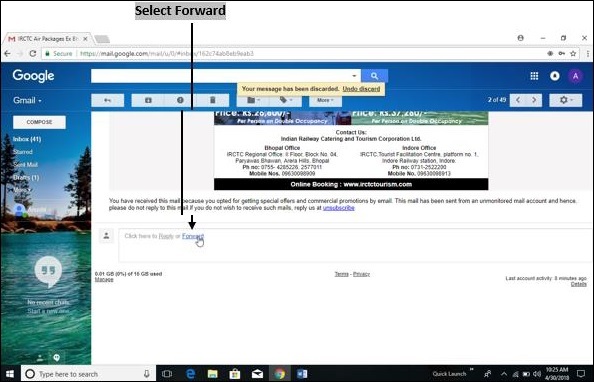Open the Google apps grid
This screenshot has width=594, height=382.
[x=534, y=76]
